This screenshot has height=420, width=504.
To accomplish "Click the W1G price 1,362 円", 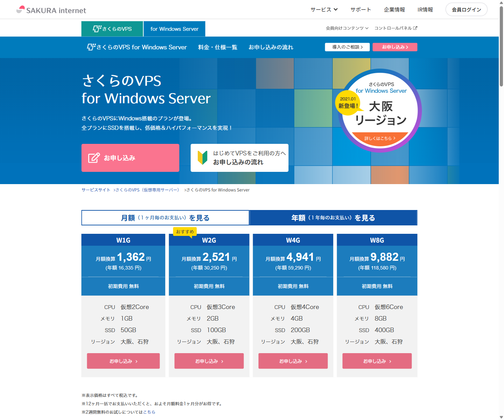I will coord(134,257).
